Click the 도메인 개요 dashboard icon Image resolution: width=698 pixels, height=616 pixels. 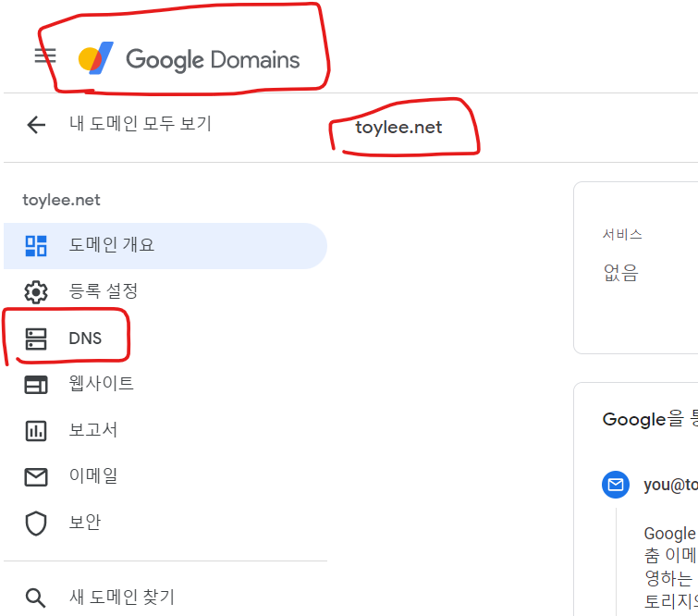pyautogui.click(x=36, y=246)
